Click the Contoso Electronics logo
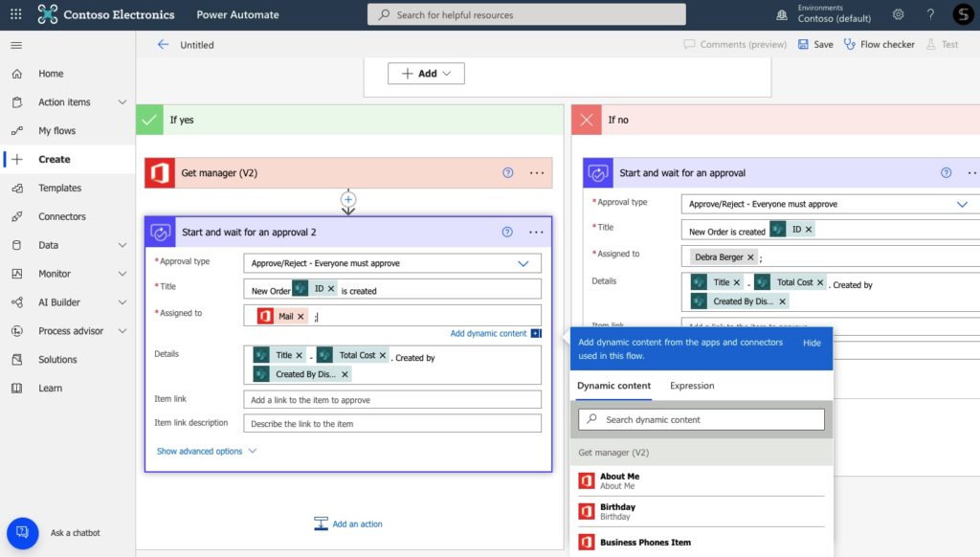This screenshot has width=980, height=557. point(47,14)
